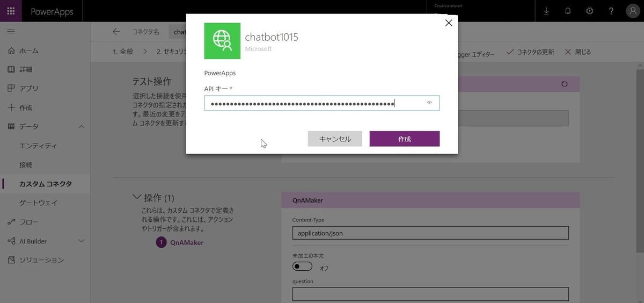Select カスタム コネクタ in sidebar
The image size is (644, 303).
pos(45,184)
